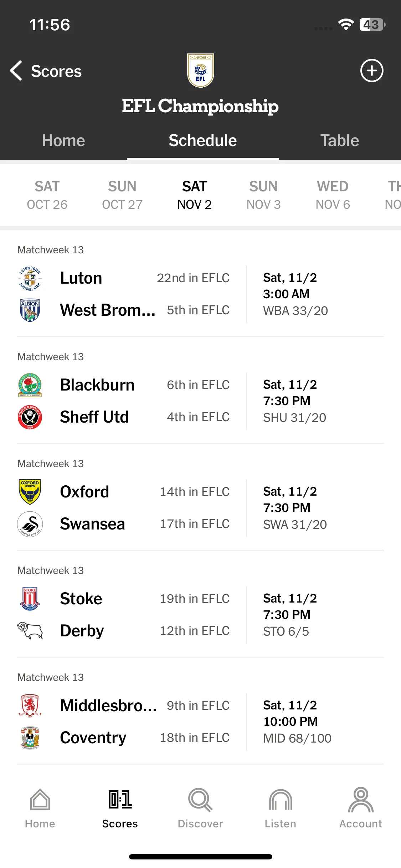The height and width of the screenshot is (868, 401).
Task: Open the Blackburn vs Sheff Utd match
Action: [x=200, y=401]
